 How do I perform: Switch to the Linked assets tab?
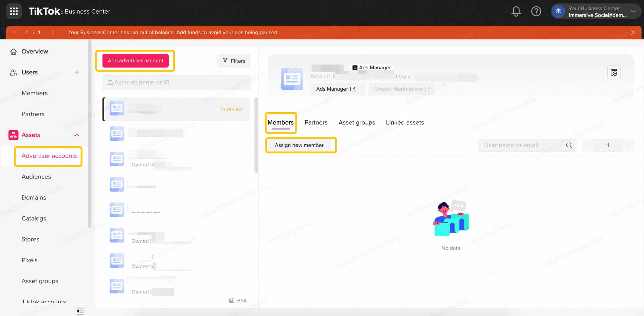[x=405, y=122]
